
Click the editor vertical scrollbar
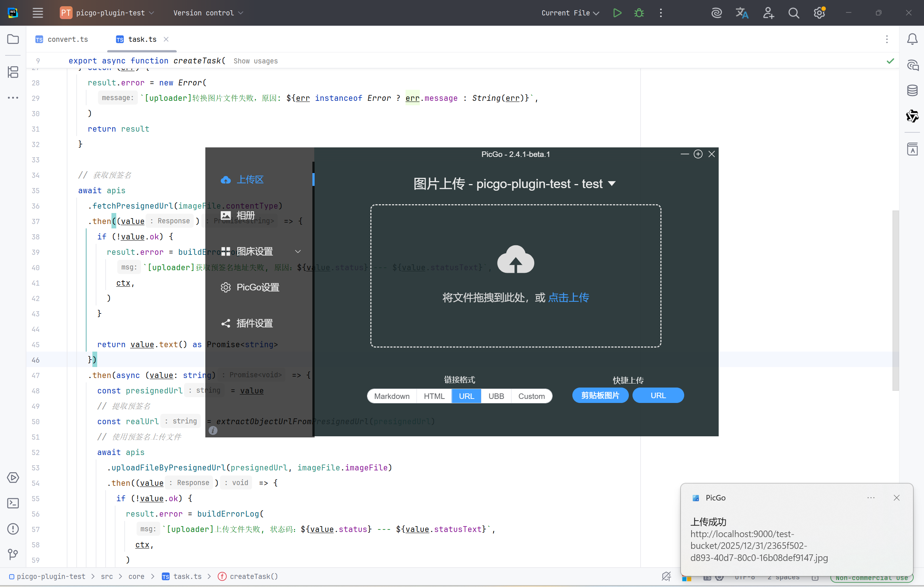tap(896, 300)
